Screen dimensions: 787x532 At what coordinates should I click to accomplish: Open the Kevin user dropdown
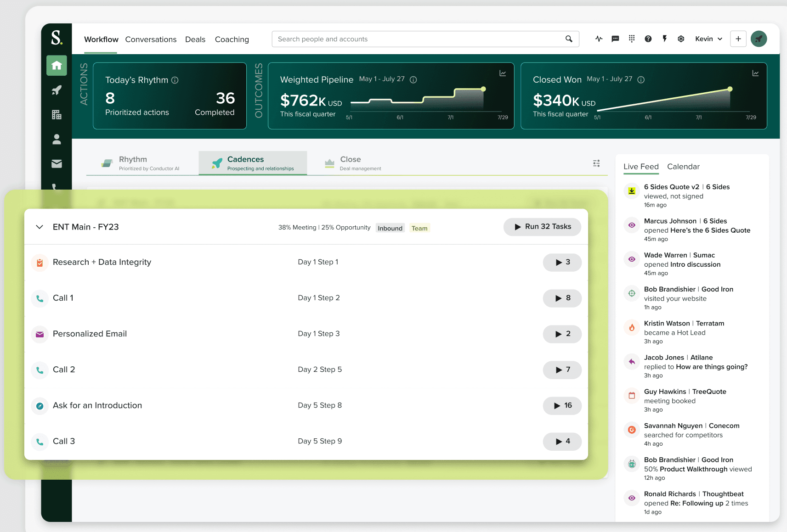pyautogui.click(x=708, y=39)
